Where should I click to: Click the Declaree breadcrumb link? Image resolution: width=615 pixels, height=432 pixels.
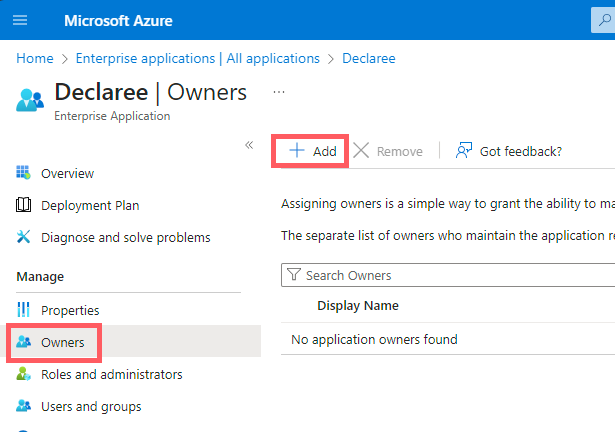pyautogui.click(x=368, y=58)
